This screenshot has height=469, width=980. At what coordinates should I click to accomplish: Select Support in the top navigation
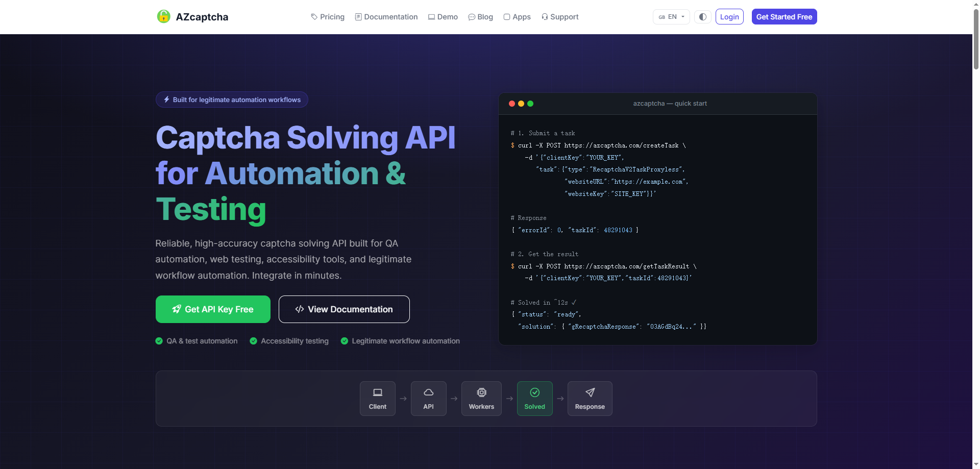click(x=560, y=17)
